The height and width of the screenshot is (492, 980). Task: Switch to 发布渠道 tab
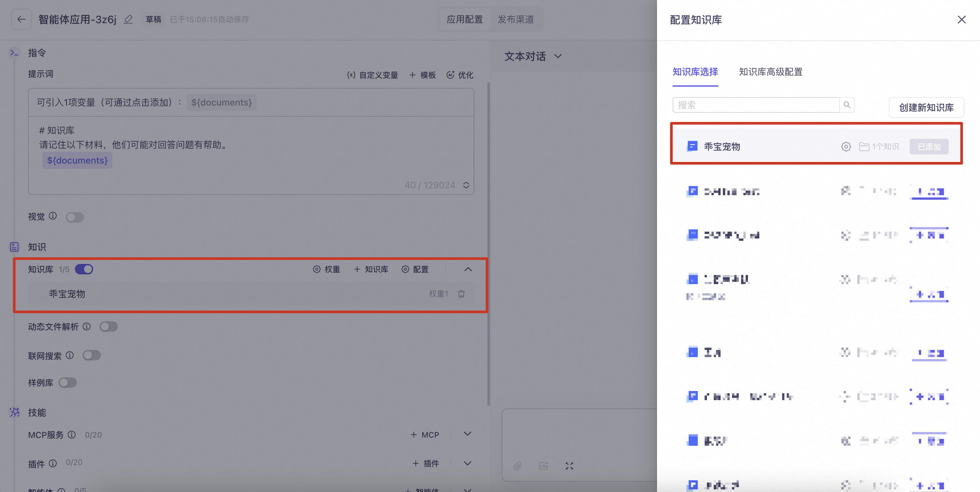[515, 20]
